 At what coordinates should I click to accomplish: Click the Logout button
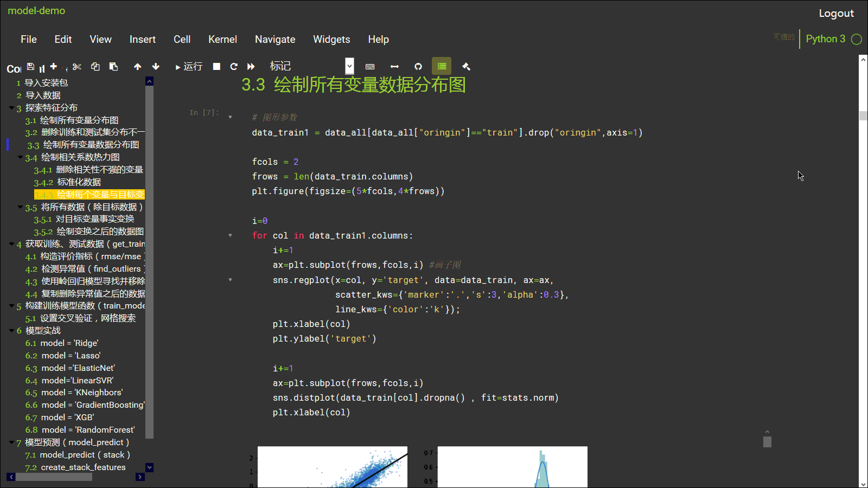(x=836, y=14)
